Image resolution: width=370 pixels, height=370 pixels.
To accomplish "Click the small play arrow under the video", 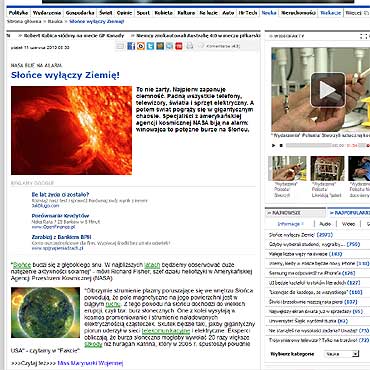I will click(x=273, y=145).
